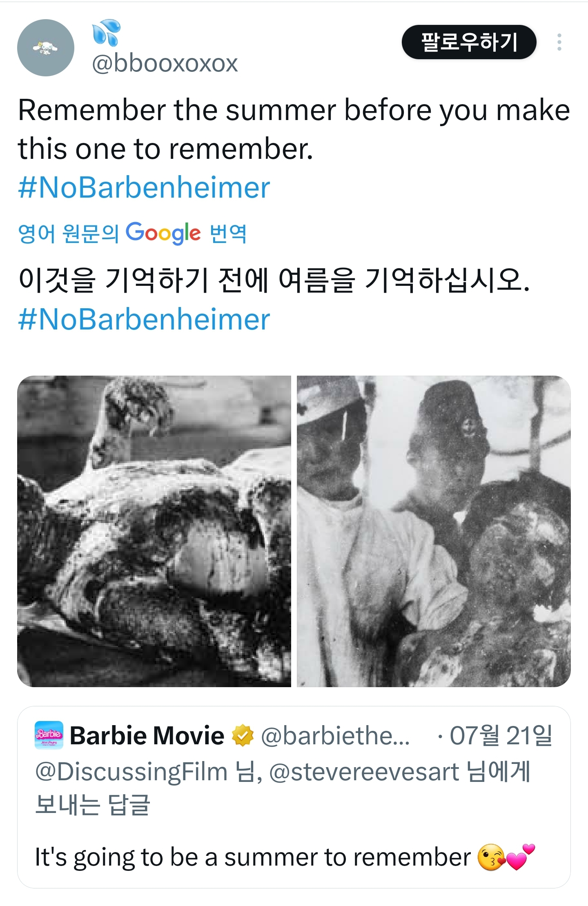Open the translated #NoBarbenheimer hashtag
Viewport: 588px width, 906px height.
pyautogui.click(x=144, y=319)
